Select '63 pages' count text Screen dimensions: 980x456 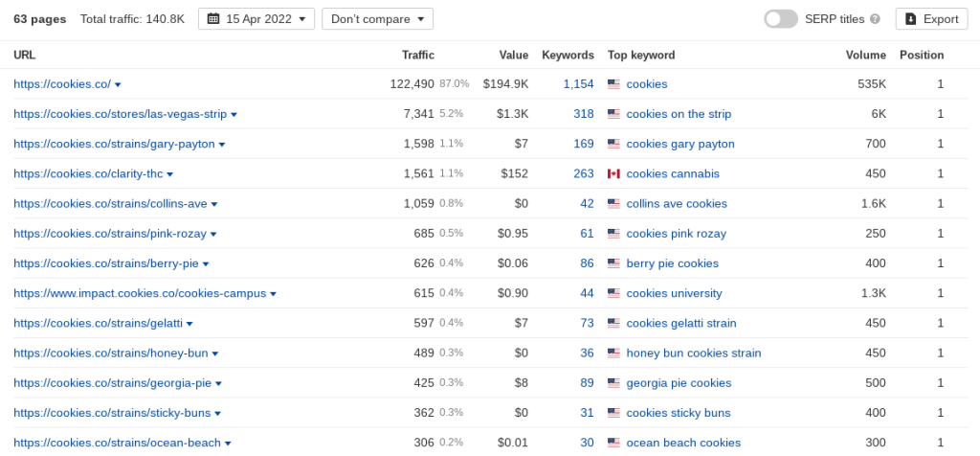click(40, 19)
